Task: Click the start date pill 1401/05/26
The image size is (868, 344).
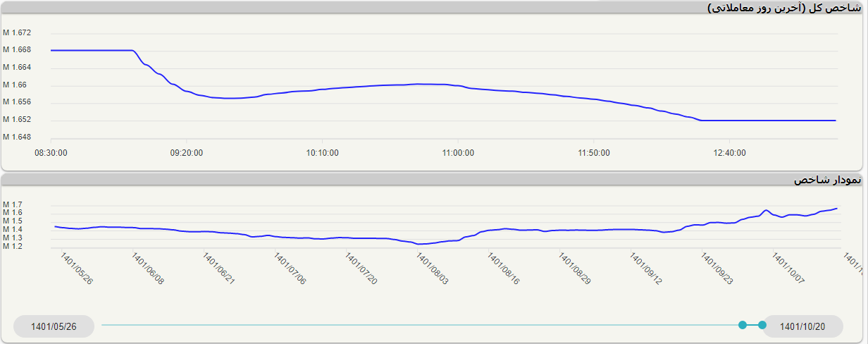Action: click(x=54, y=326)
